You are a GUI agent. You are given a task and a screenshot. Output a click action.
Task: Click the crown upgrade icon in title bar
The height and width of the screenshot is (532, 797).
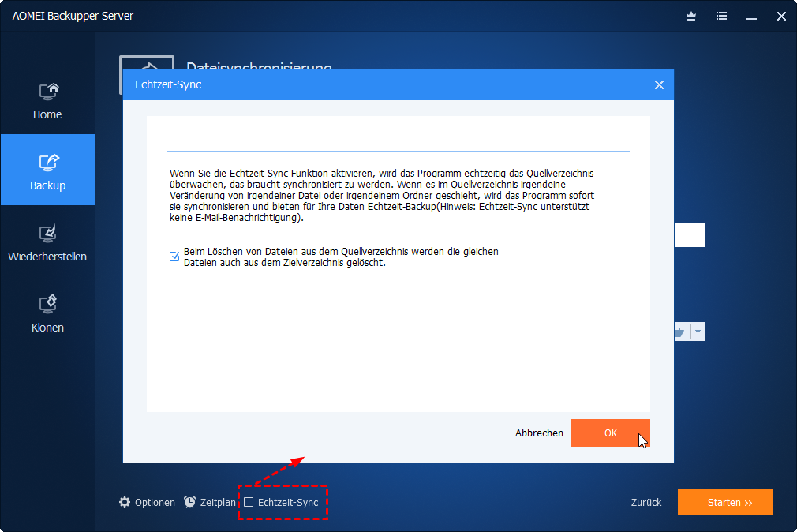pos(690,17)
